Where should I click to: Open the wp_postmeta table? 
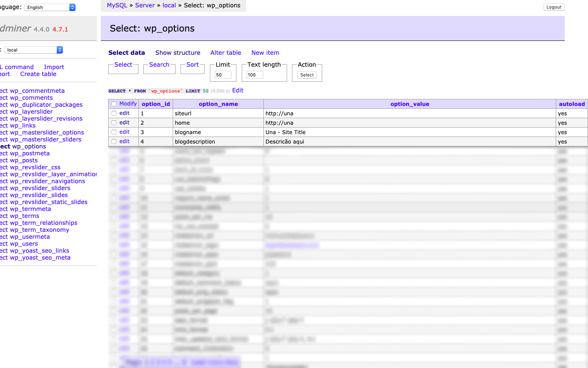pos(30,153)
